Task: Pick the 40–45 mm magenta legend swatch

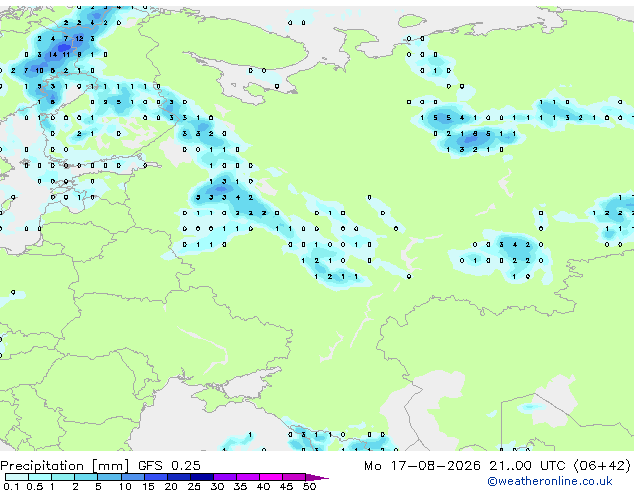Action: 271,477
